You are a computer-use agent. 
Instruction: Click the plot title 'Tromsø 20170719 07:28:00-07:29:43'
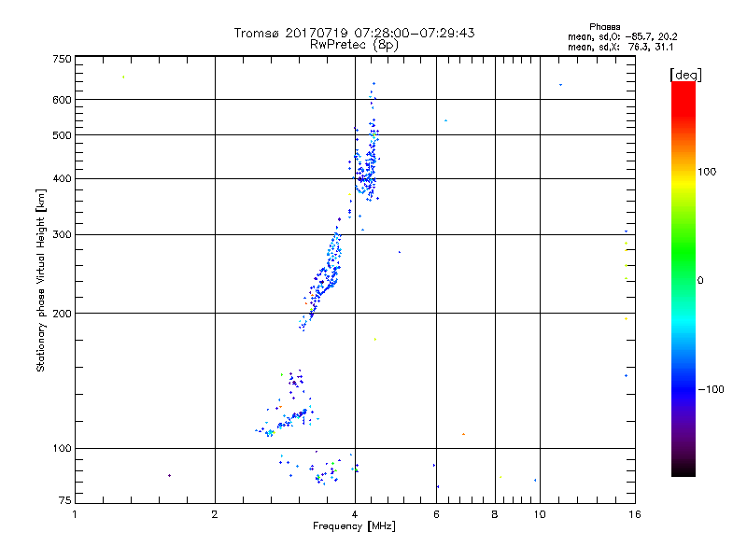tap(354, 33)
